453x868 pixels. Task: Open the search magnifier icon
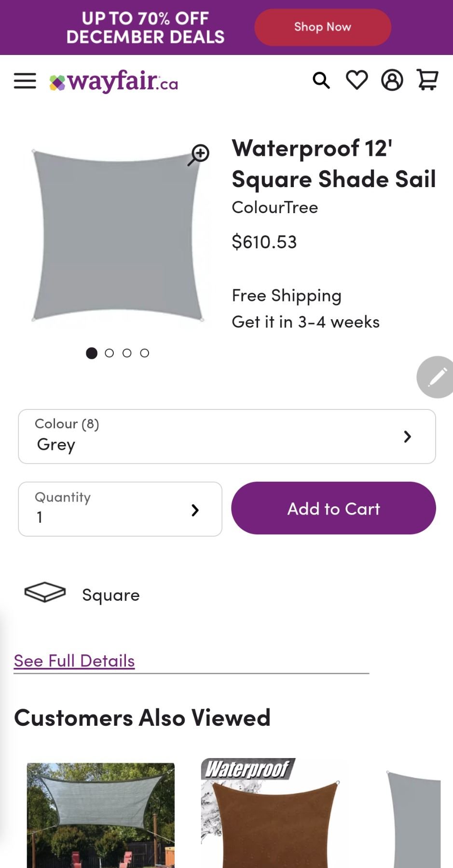pos(321,81)
